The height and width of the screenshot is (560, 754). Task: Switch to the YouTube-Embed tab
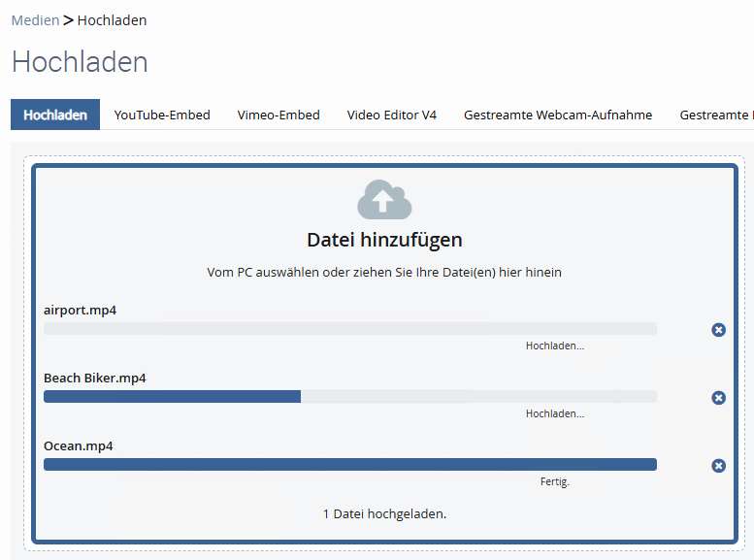pyautogui.click(x=162, y=115)
